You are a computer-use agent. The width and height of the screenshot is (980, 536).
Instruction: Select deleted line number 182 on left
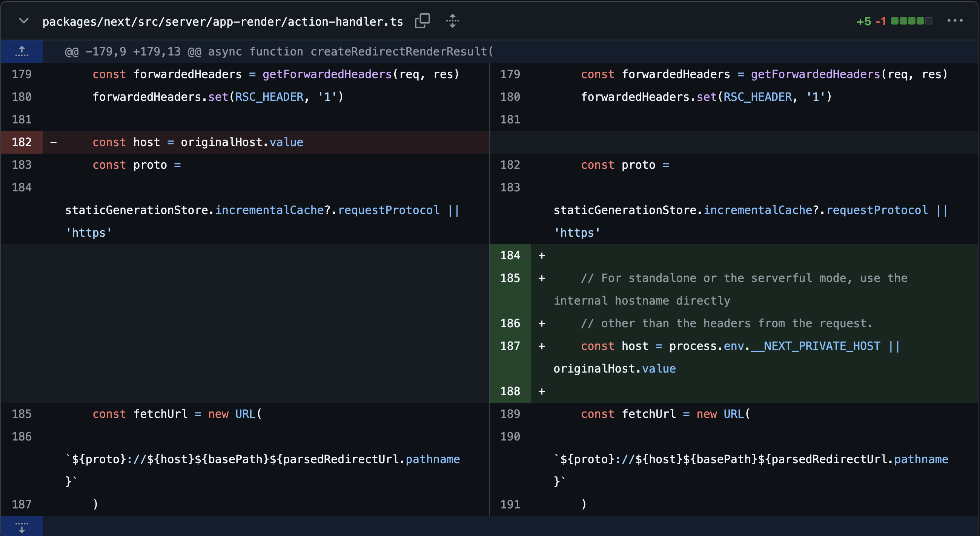[x=22, y=142]
